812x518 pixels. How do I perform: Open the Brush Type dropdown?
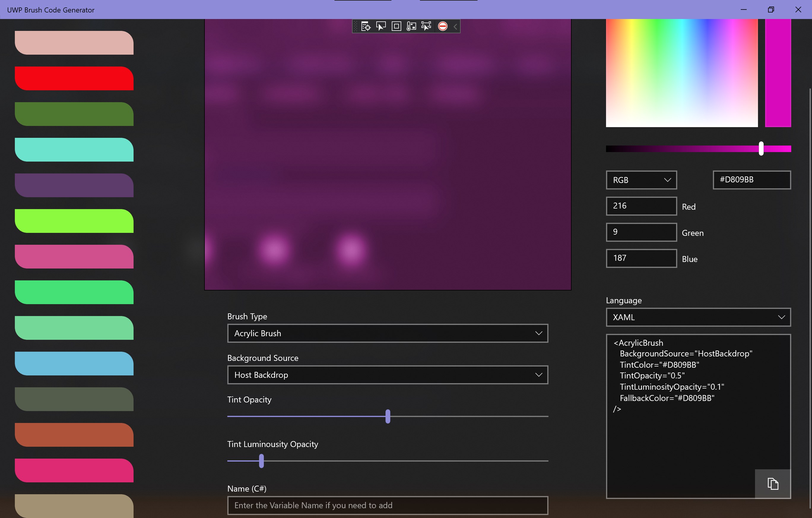388,333
